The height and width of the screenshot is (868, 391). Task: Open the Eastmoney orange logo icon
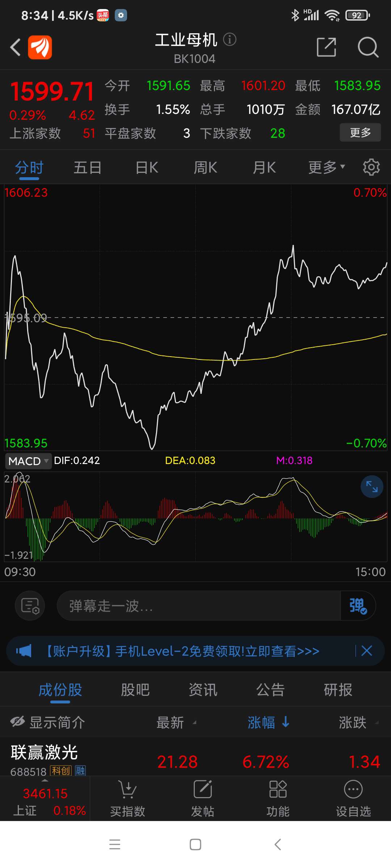[x=40, y=47]
